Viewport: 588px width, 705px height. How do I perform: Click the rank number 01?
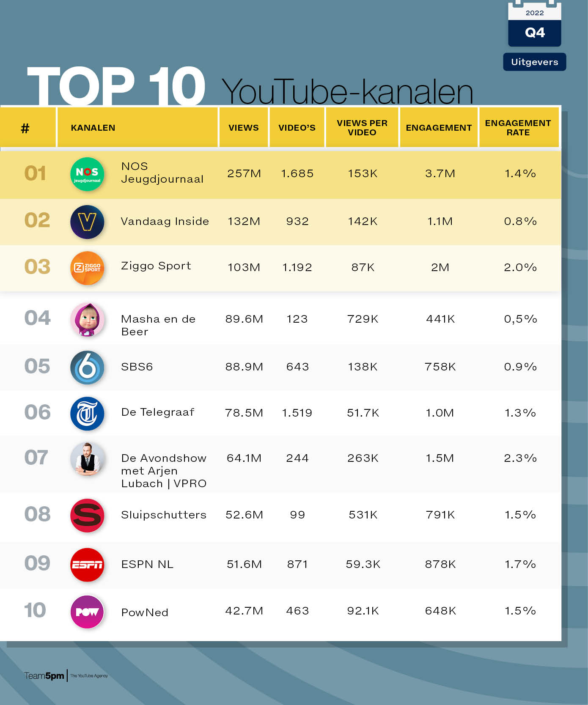pos(35,173)
